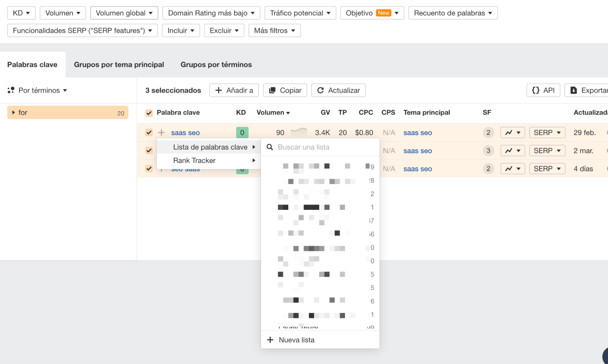
Task: Expand the 'for' term group
Action: click(13, 113)
